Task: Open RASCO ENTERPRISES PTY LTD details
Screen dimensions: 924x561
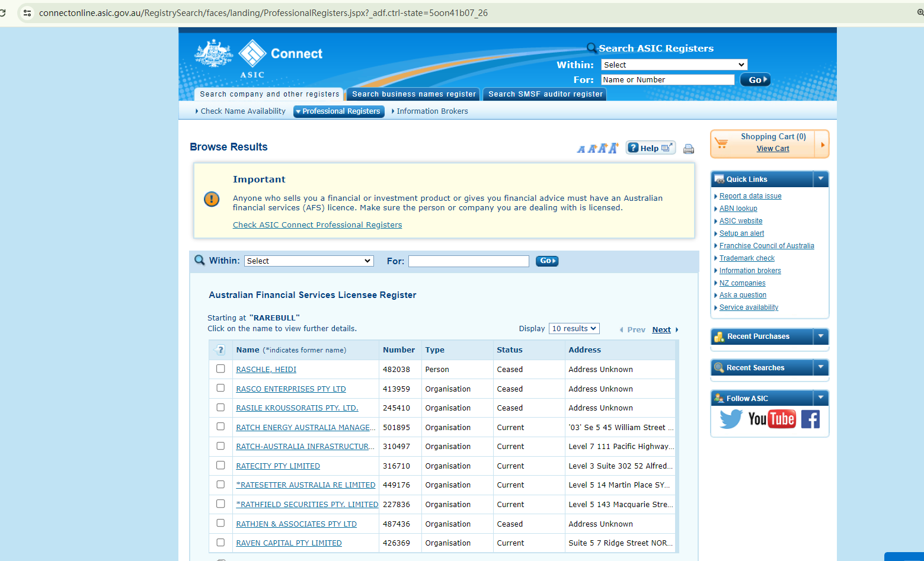Action: click(x=291, y=389)
